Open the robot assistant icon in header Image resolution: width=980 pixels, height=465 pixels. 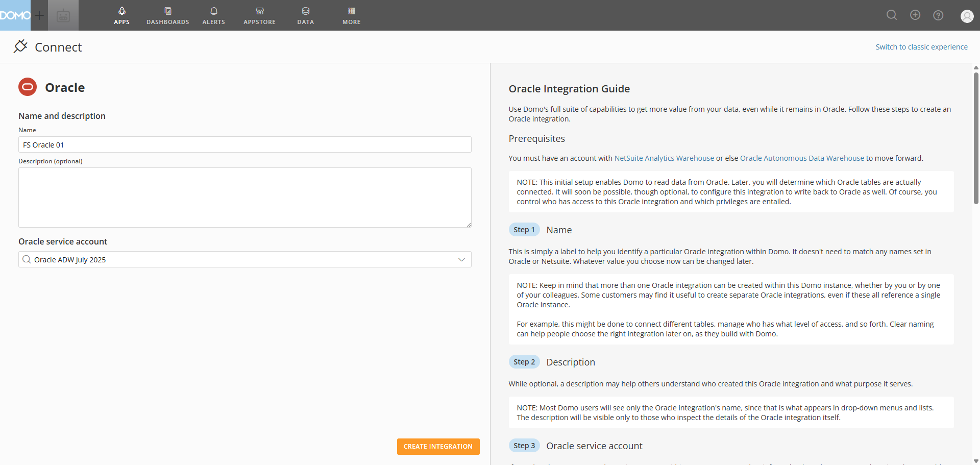point(63,16)
